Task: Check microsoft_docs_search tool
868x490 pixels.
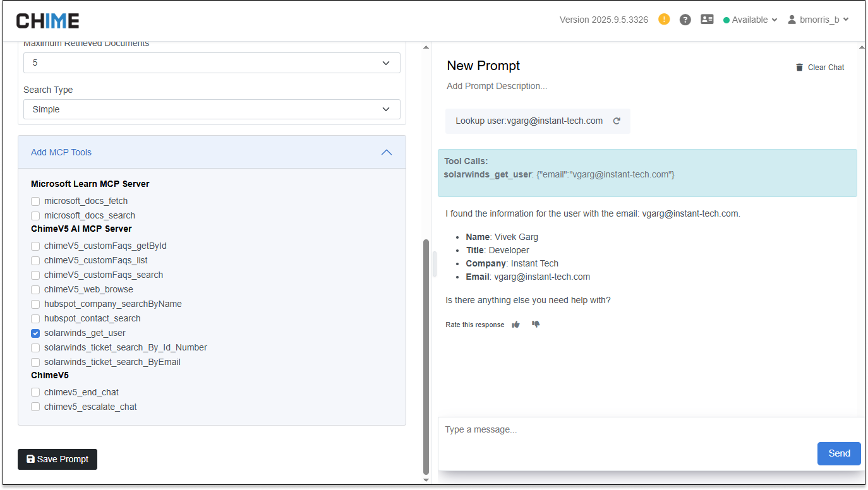Action: pyautogui.click(x=35, y=215)
